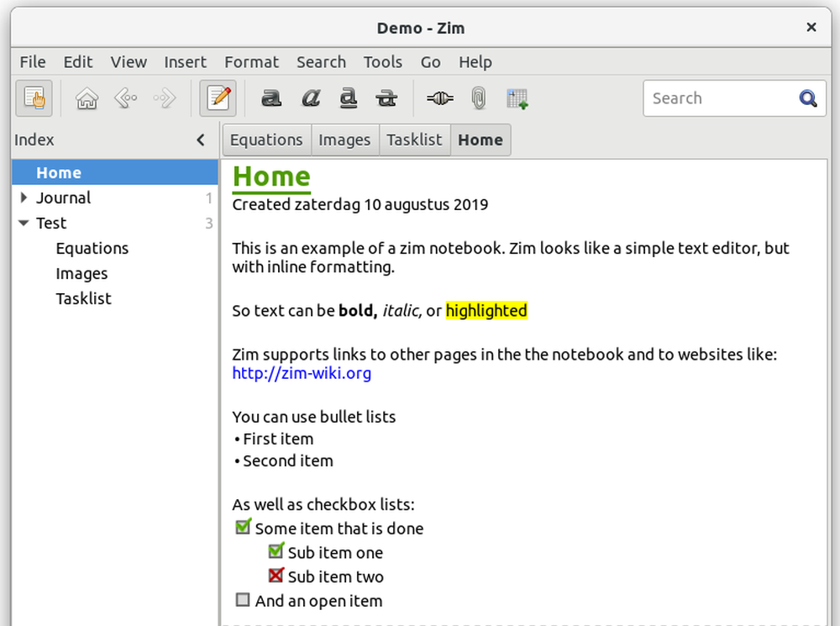This screenshot has height=626, width=840.
Task: Open the View menu
Action: tap(129, 62)
